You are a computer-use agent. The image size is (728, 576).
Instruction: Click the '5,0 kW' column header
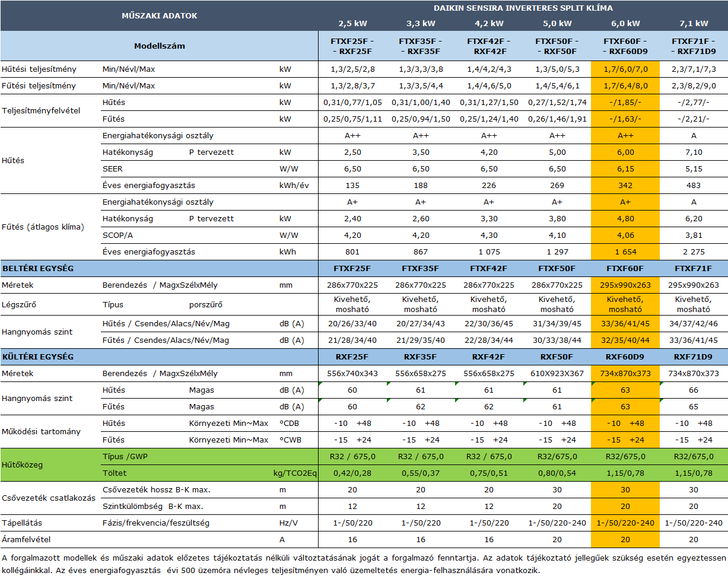tap(557, 24)
